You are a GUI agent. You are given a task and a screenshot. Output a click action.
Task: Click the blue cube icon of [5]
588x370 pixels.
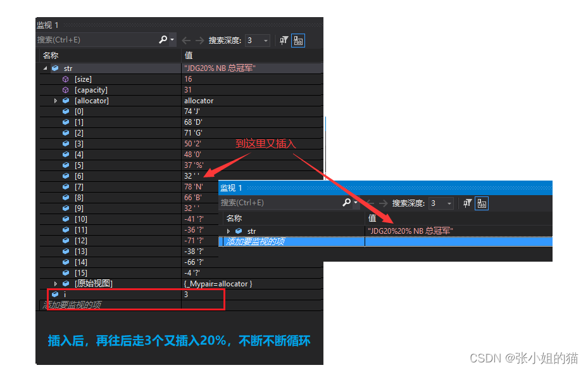coord(66,165)
